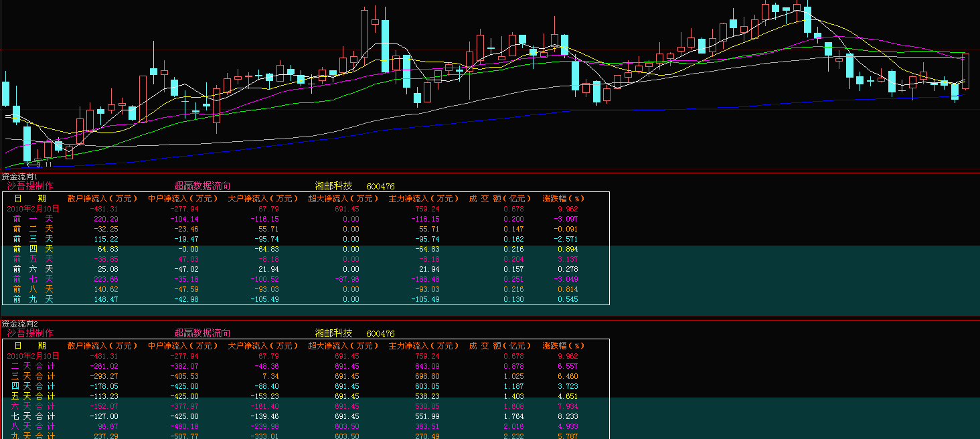Select the 前九天 row label

[x=33, y=299]
